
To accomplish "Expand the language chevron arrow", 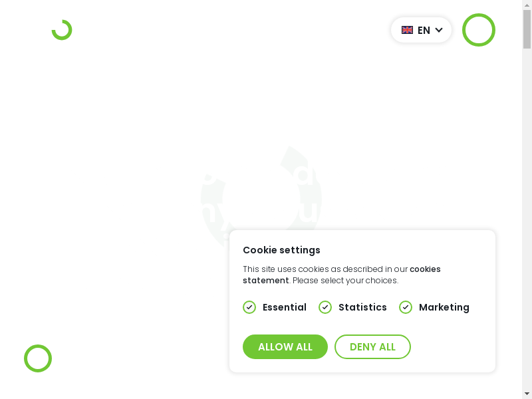I will click(439, 30).
